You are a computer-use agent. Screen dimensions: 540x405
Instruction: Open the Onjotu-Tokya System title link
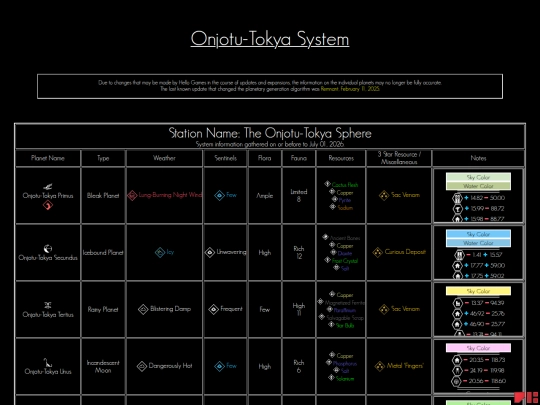270,39
